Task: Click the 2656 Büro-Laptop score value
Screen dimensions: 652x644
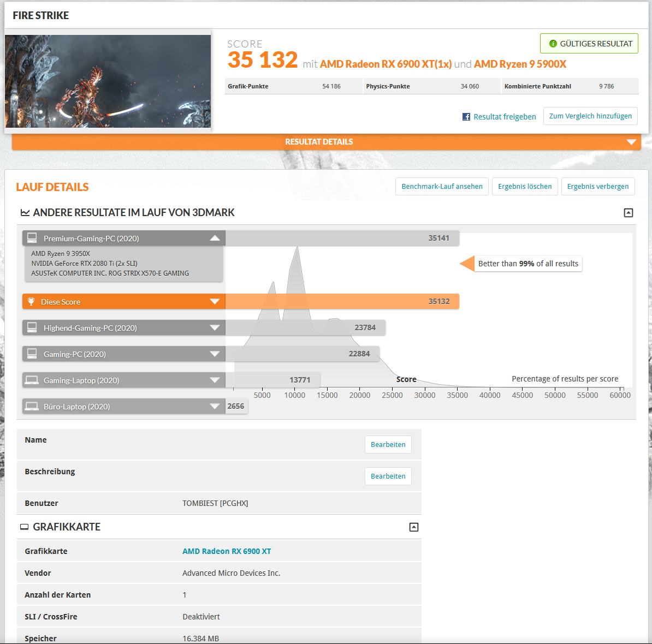Action: [235, 406]
